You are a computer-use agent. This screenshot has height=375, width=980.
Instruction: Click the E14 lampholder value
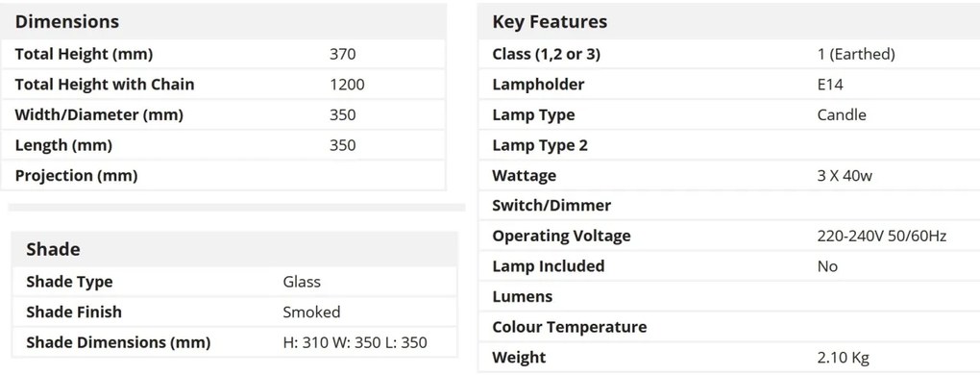[830, 85]
